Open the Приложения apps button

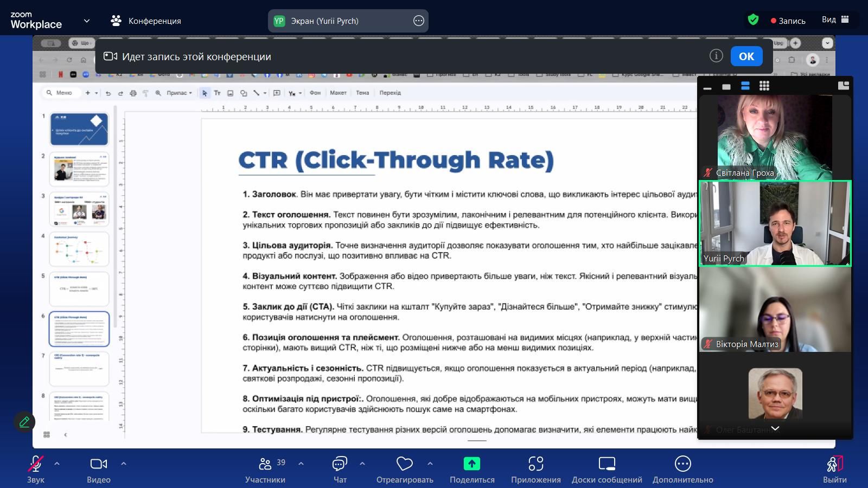536,469
